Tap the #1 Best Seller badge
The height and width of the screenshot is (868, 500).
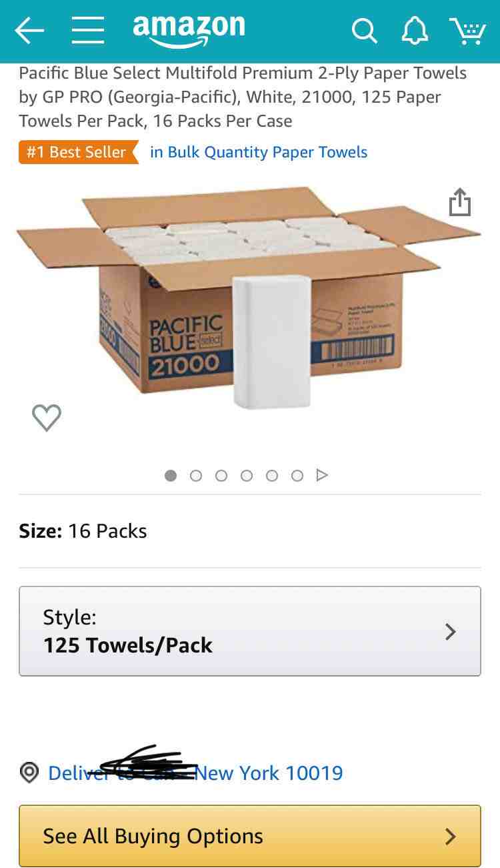coord(78,152)
